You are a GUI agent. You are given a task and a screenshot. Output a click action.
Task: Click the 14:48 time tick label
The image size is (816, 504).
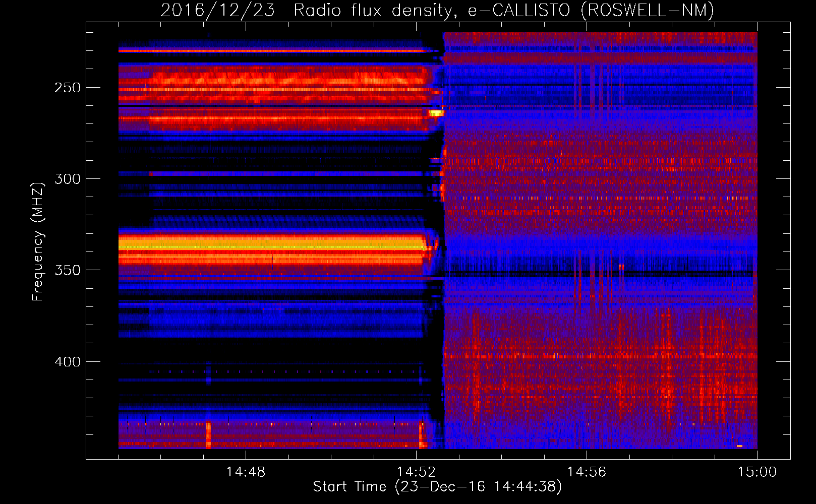pyautogui.click(x=246, y=472)
